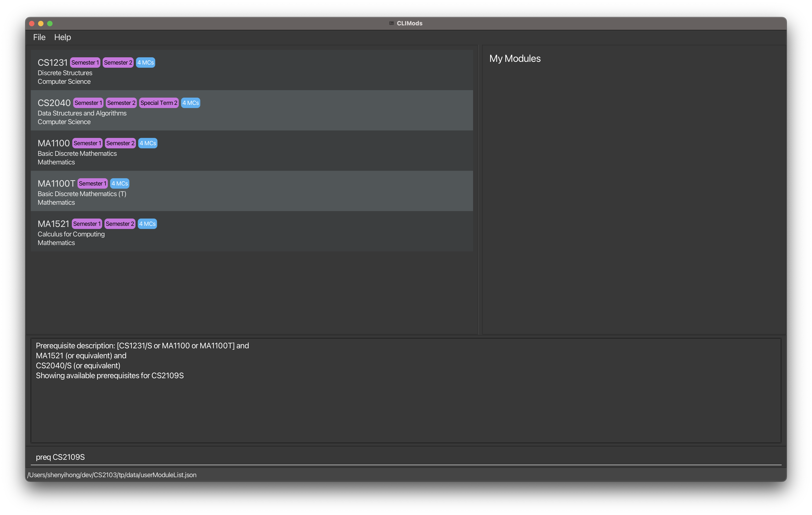Click Data Structures and Algorithms title
The height and width of the screenshot is (515, 812).
[x=82, y=113]
